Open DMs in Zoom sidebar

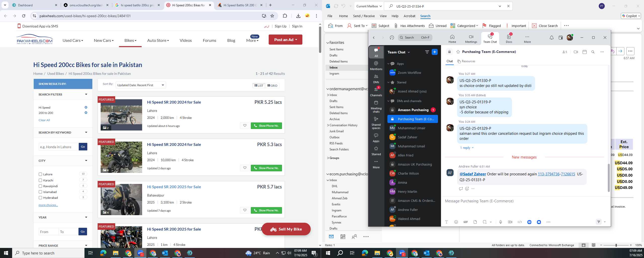coord(376,79)
